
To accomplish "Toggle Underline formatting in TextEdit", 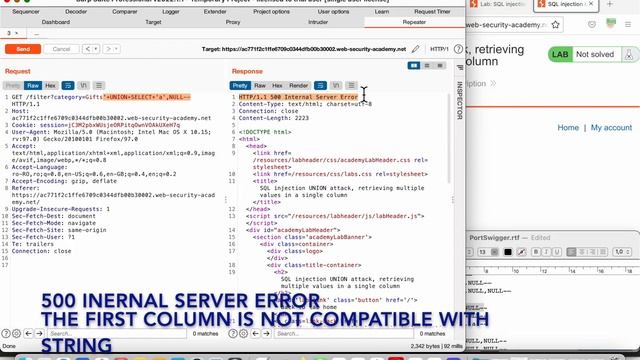I will click(556, 252).
